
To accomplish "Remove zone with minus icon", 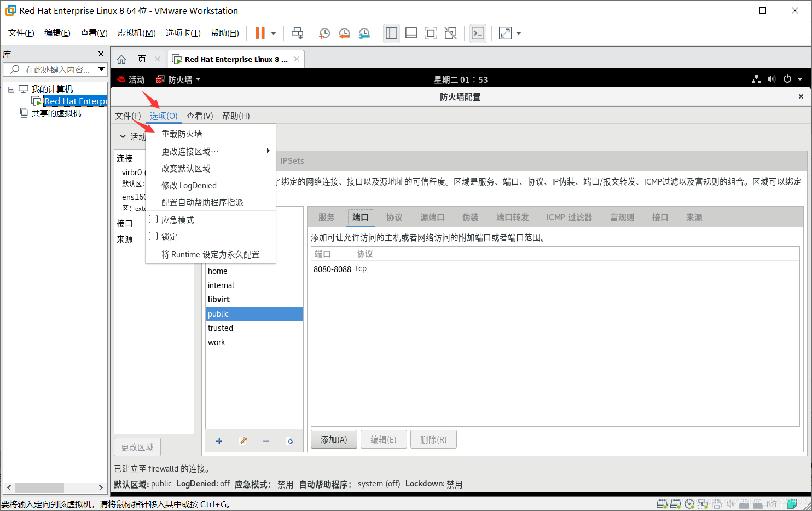I will coord(266,441).
